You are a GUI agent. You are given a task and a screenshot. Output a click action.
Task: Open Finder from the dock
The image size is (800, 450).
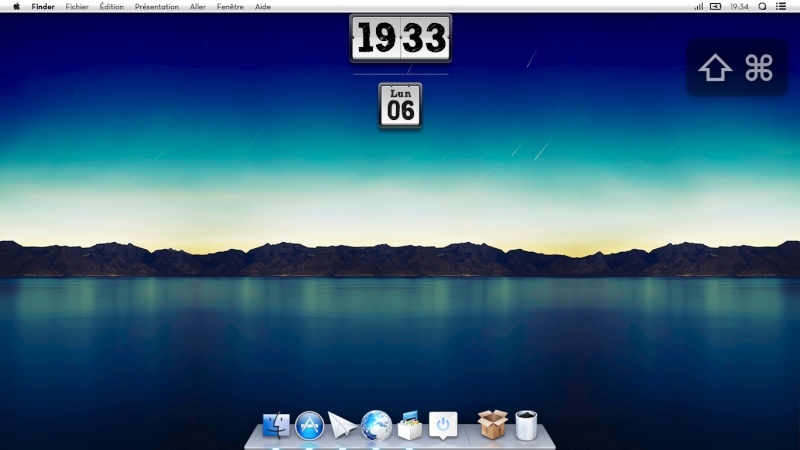click(276, 426)
